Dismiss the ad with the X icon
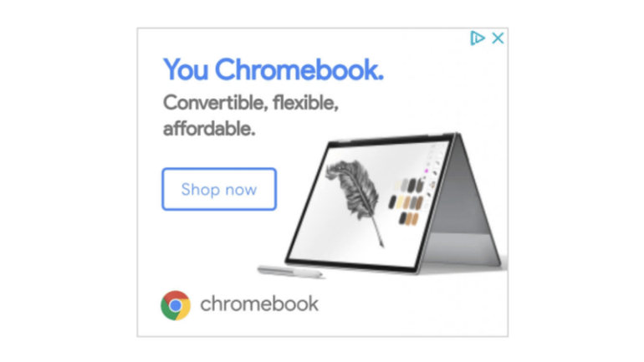Viewport: 644px width, 362px height. point(498,38)
